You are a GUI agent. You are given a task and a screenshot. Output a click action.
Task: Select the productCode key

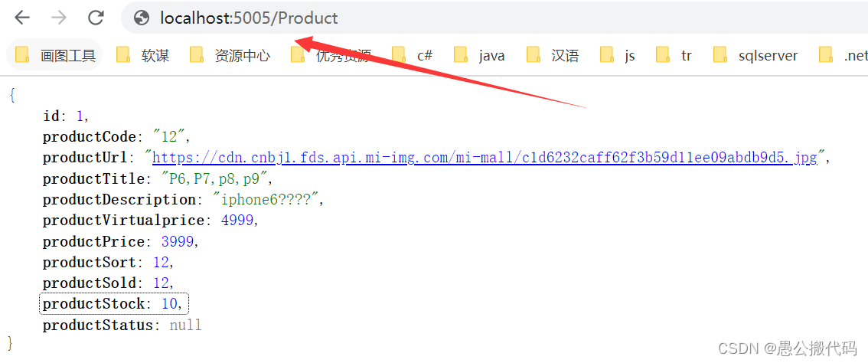pyautogui.click(x=89, y=136)
